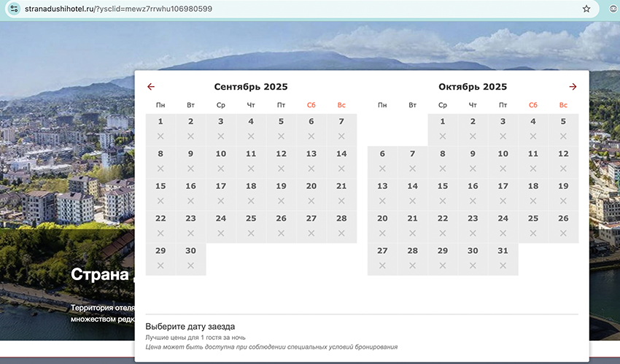Bookmark this page with the star icon
This screenshot has width=620, height=364.
point(586,9)
